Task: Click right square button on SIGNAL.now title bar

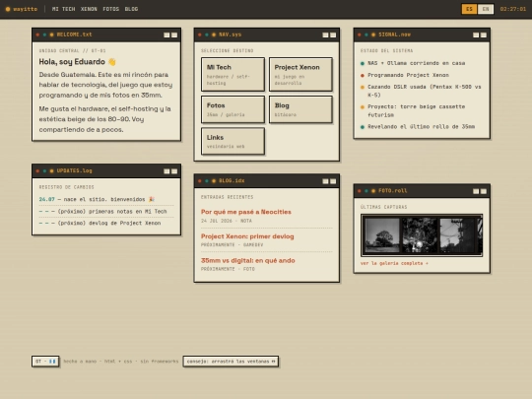Action: point(484,34)
